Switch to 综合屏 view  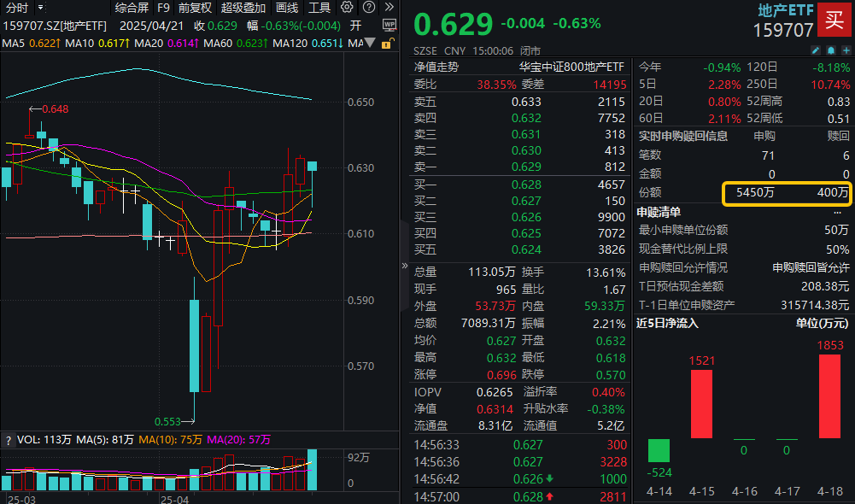coord(131,8)
